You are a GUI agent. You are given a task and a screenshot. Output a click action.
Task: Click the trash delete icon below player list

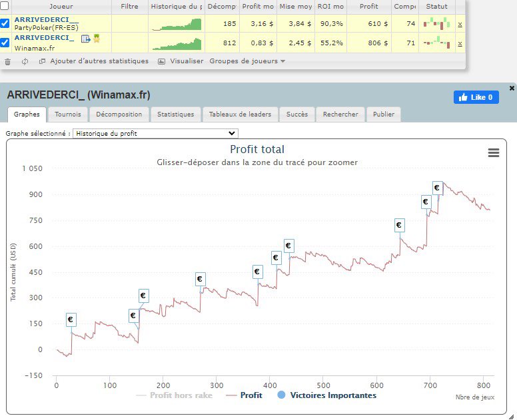click(x=7, y=62)
